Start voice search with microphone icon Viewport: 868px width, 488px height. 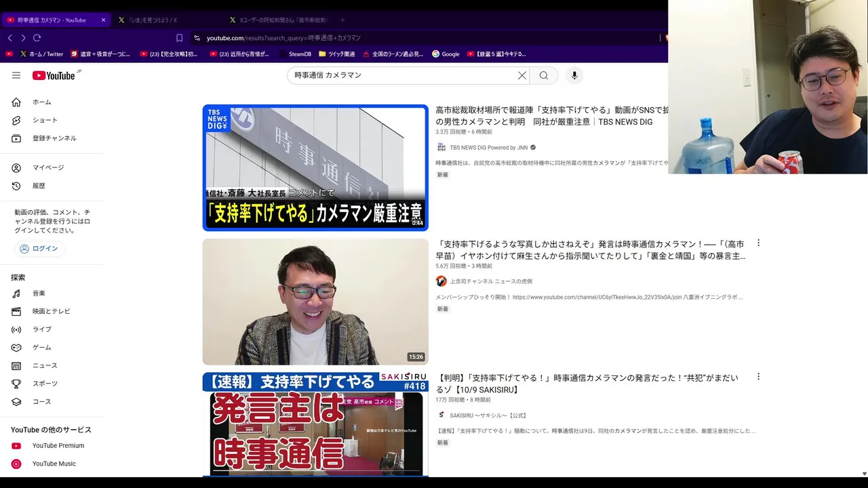coord(574,75)
